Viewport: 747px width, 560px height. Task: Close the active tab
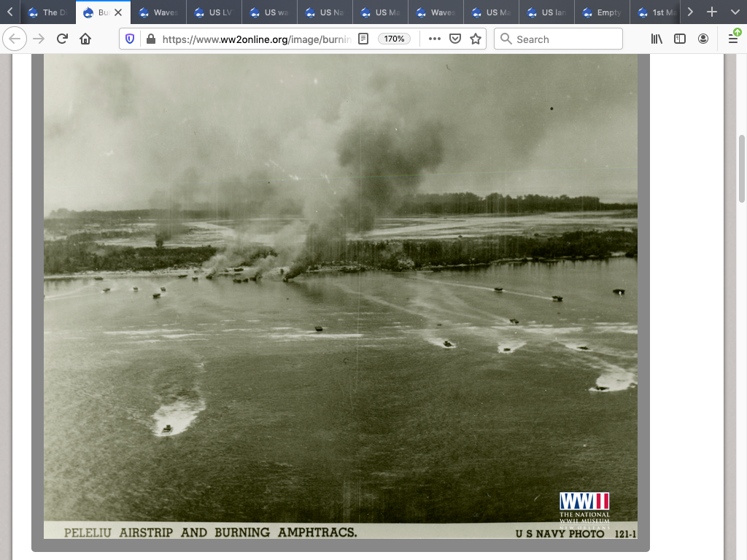(x=118, y=12)
